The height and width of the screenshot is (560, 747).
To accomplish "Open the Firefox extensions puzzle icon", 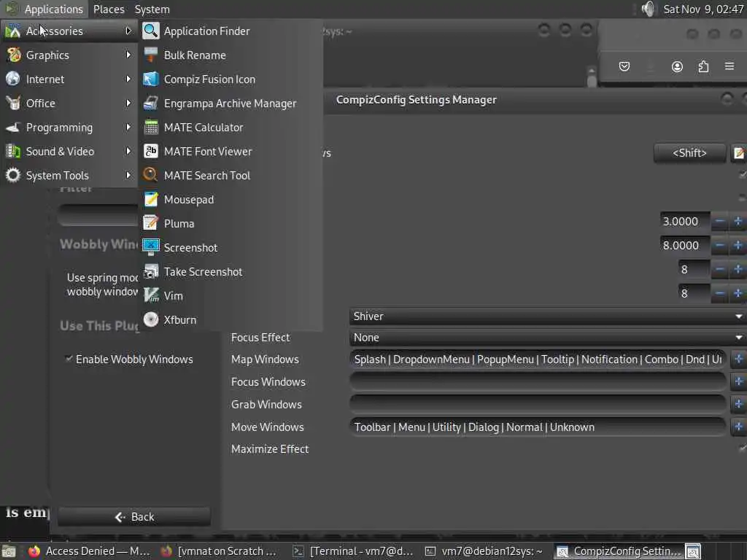I will [x=703, y=66].
